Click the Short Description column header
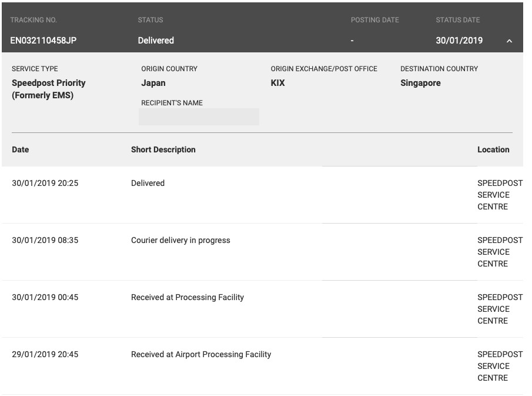 [163, 150]
